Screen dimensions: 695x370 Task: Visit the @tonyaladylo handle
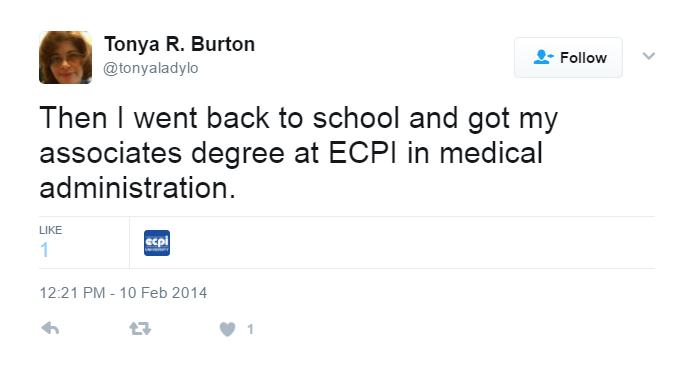pos(151,68)
